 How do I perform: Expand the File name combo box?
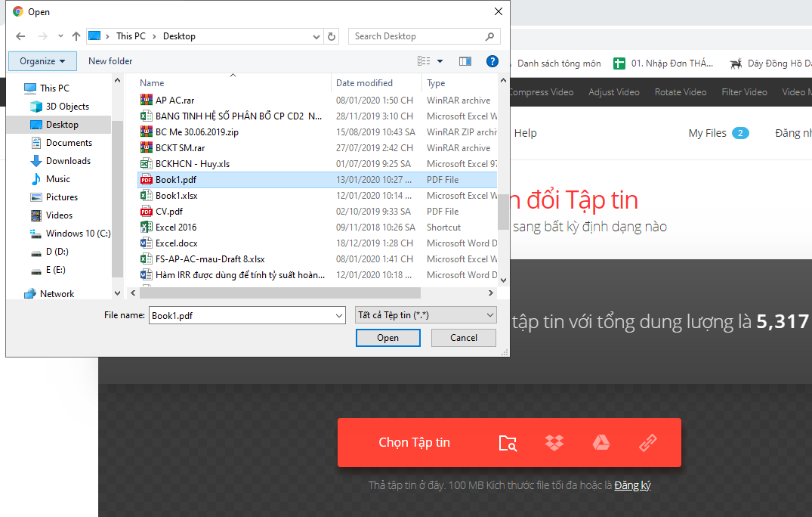pos(337,314)
